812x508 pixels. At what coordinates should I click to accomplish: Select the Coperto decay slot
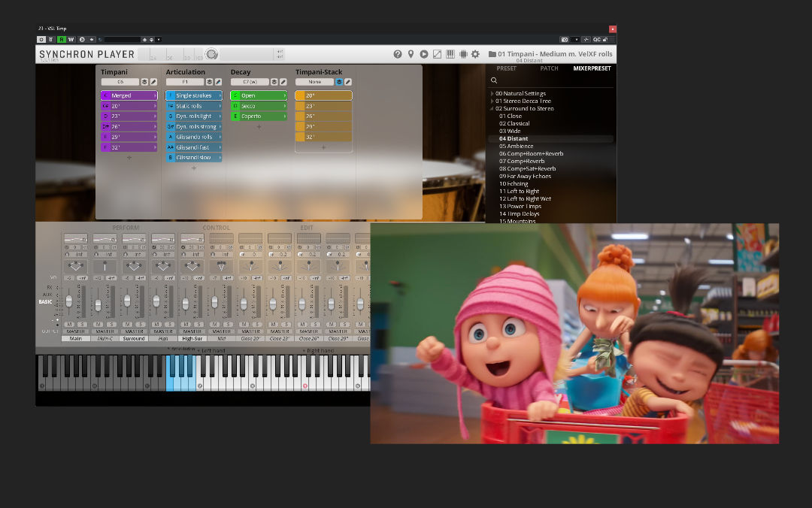pos(259,116)
